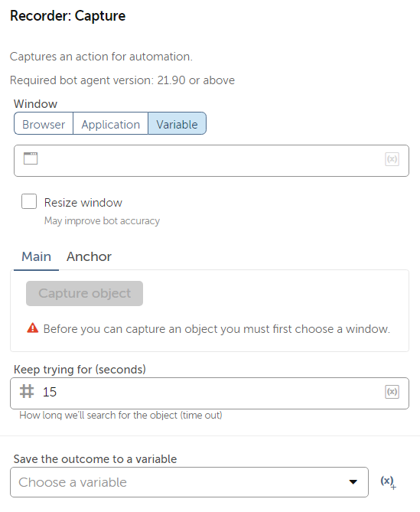Switch to the Main tab

(x=36, y=256)
